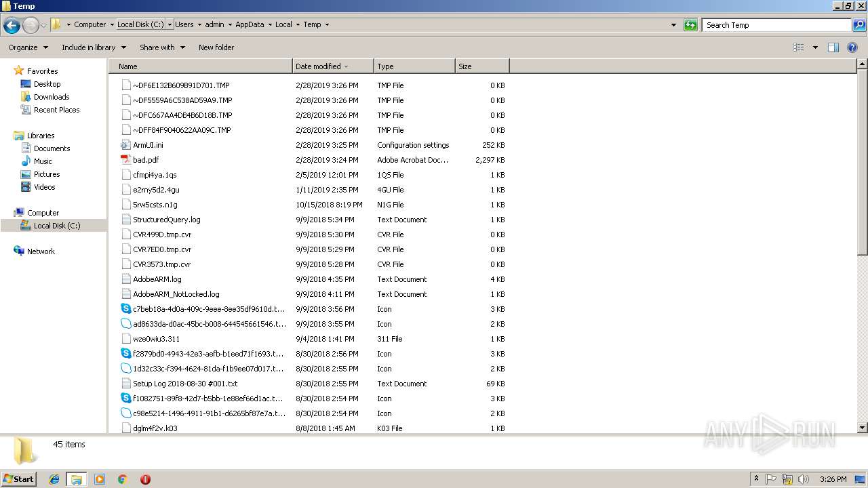Launch Windows Media Player from the taskbar
This screenshot has width=868, height=488.
click(100, 479)
